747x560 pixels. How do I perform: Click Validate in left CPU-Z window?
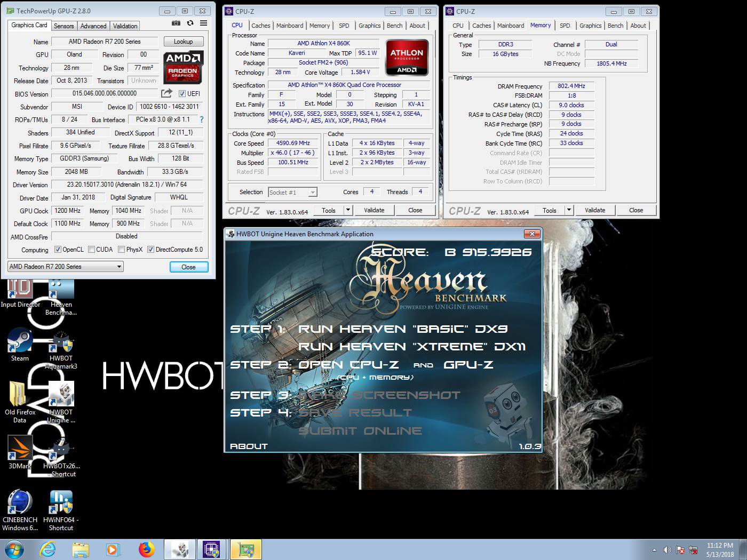tap(374, 210)
